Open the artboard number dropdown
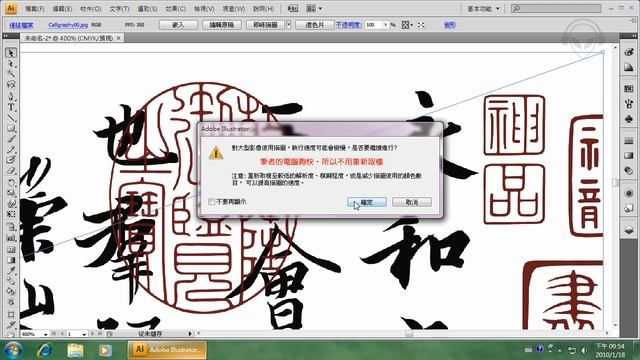This screenshot has height=360, width=640. (84, 334)
